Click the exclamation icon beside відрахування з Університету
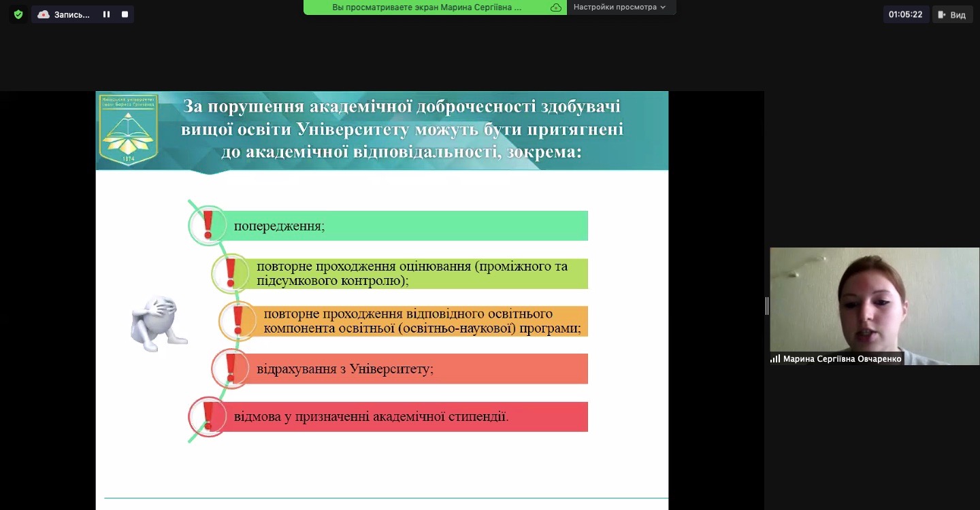The image size is (980, 510). click(x=231, y=369)
